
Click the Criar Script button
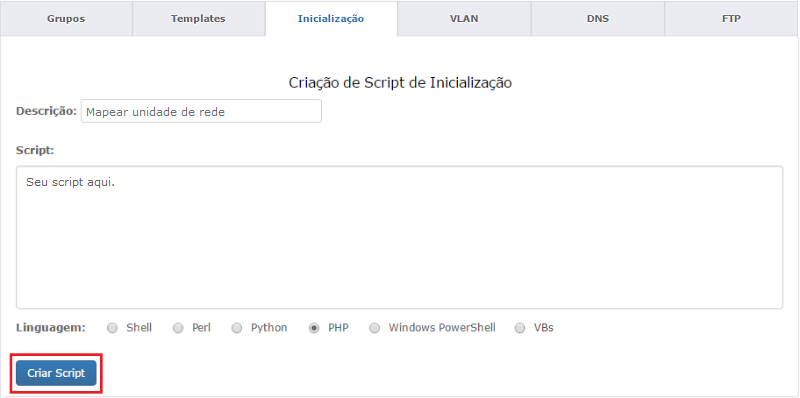(56, 373)
